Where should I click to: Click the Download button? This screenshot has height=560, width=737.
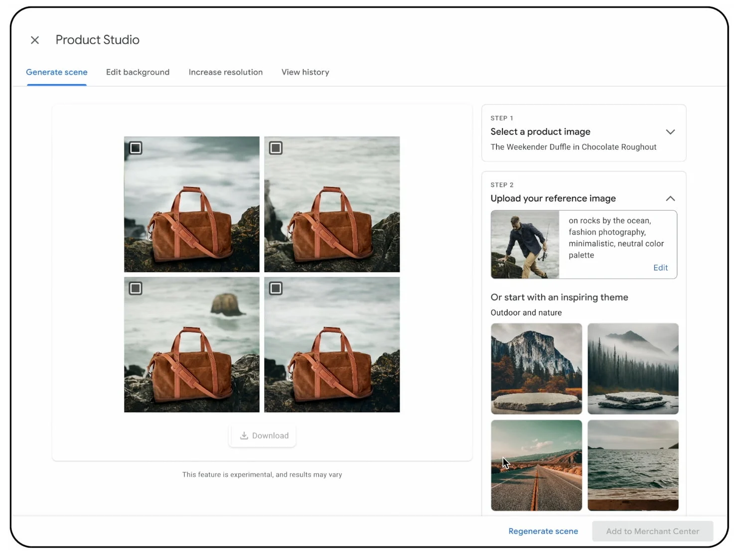[x=263, y=435]
